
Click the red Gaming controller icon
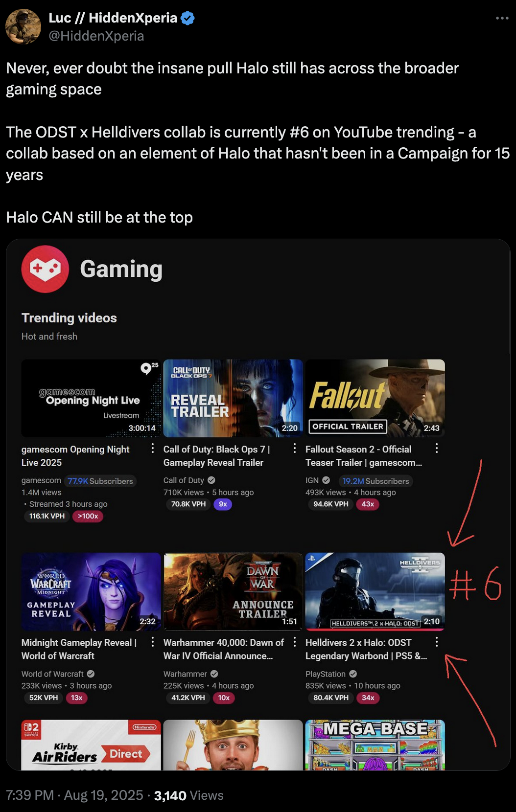(45, 269)
